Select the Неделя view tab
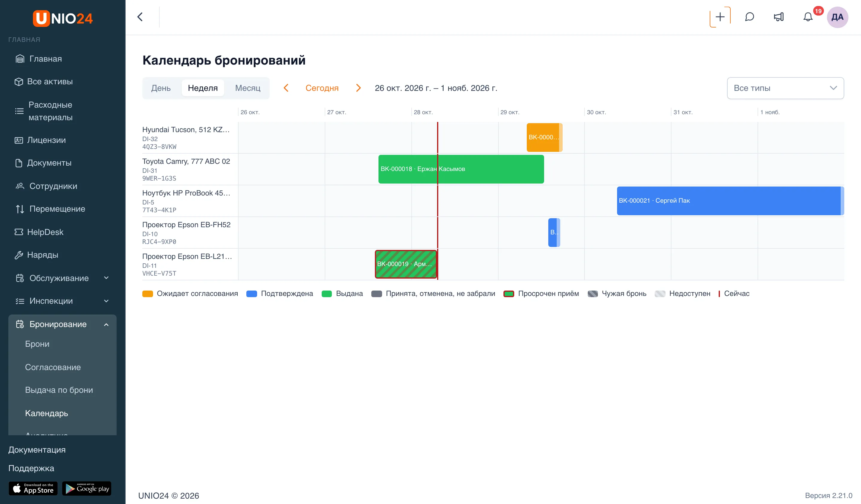The width and height of the screenshot is (861, 504). (x=203, y=88)
